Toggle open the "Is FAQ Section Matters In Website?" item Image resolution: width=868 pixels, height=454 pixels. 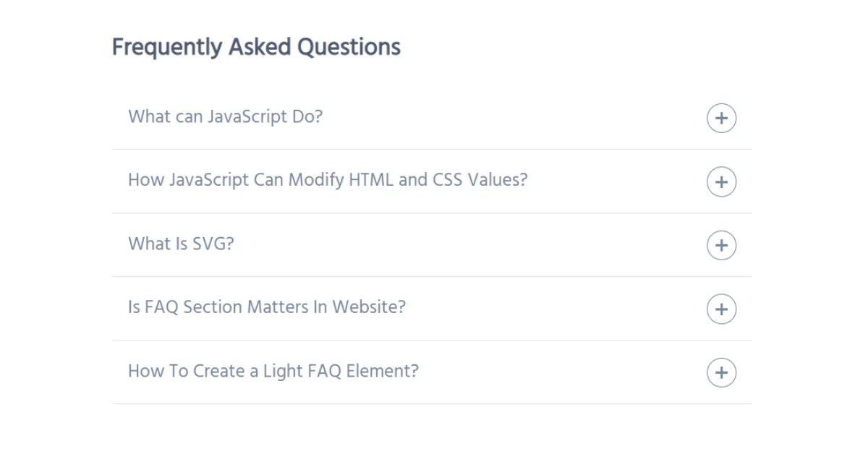tap(721, 308)
